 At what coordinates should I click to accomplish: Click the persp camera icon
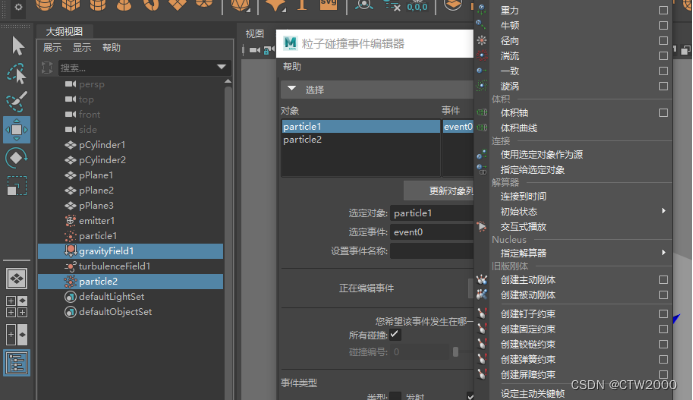coord(70,84)
